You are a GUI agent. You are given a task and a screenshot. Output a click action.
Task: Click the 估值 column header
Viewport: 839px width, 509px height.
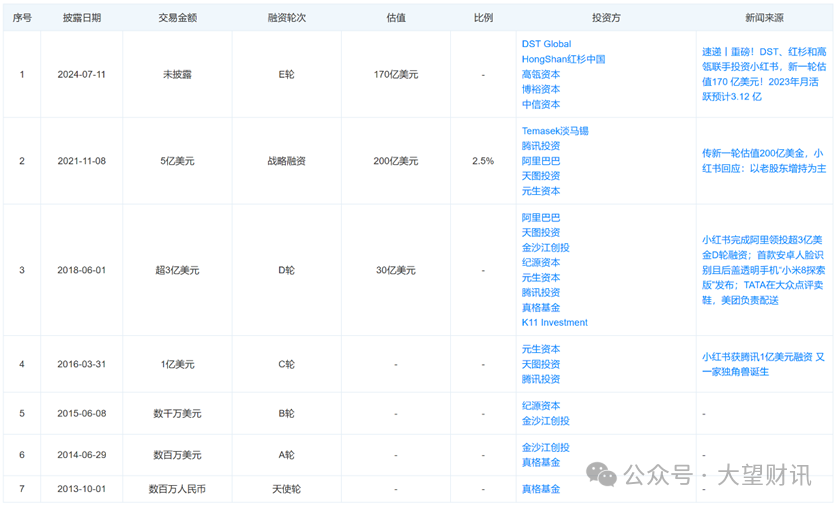click(396, 18)
